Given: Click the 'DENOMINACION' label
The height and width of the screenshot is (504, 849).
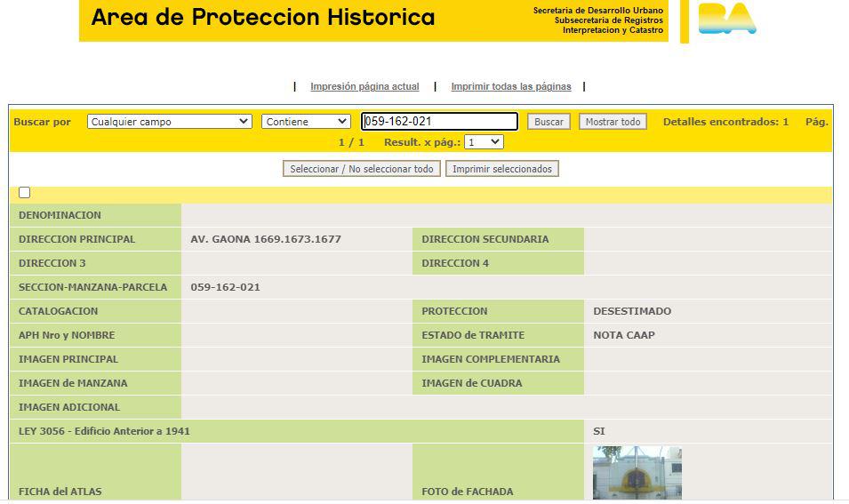Looking at the screenshot, I should point(60,215).
